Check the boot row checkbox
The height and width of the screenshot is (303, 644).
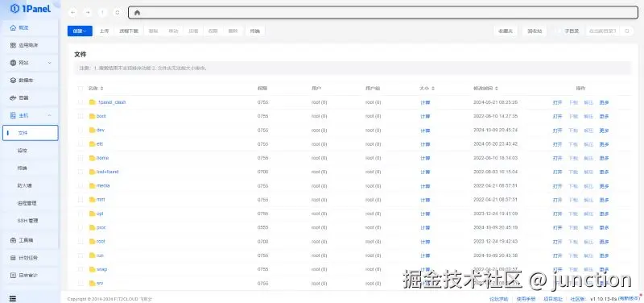tap(80, 116)
